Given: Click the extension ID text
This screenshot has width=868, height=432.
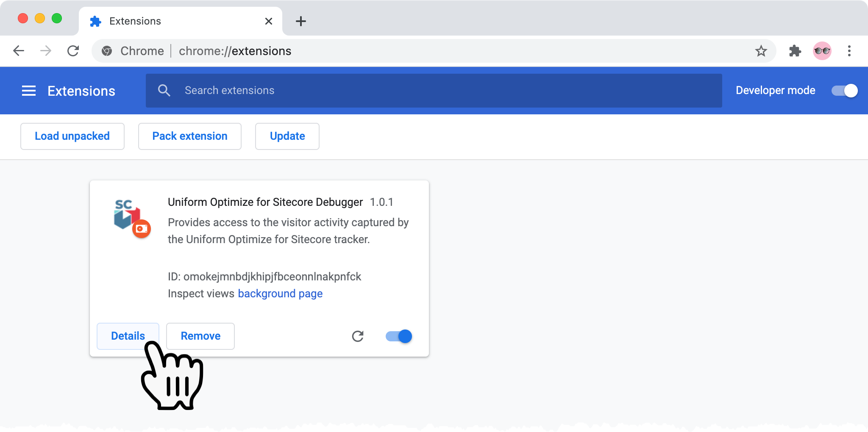Looking at the screenshot, I should click(x=264, y=277).
